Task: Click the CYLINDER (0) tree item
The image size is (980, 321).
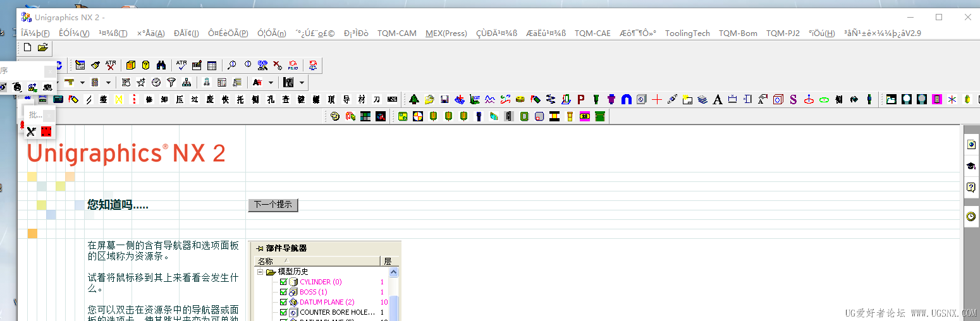Action: coord(321,282)
